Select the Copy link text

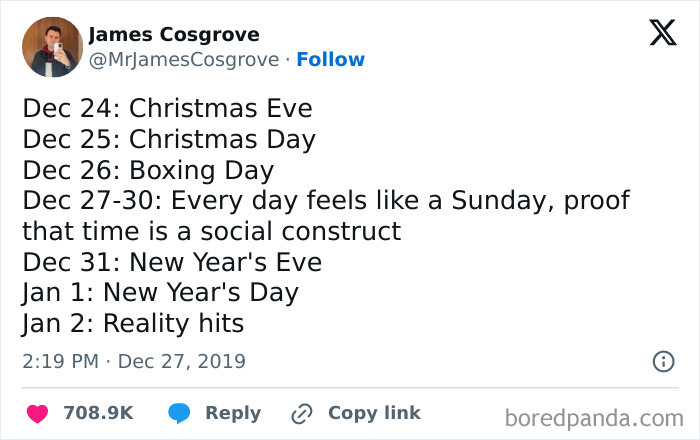click(x=374, y=413)
